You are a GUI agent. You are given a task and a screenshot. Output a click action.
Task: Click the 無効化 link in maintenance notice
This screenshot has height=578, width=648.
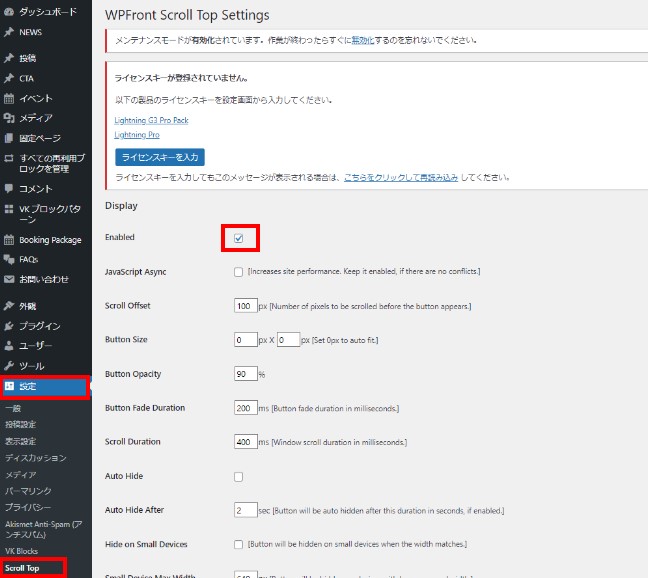click(x=364, y=42)
